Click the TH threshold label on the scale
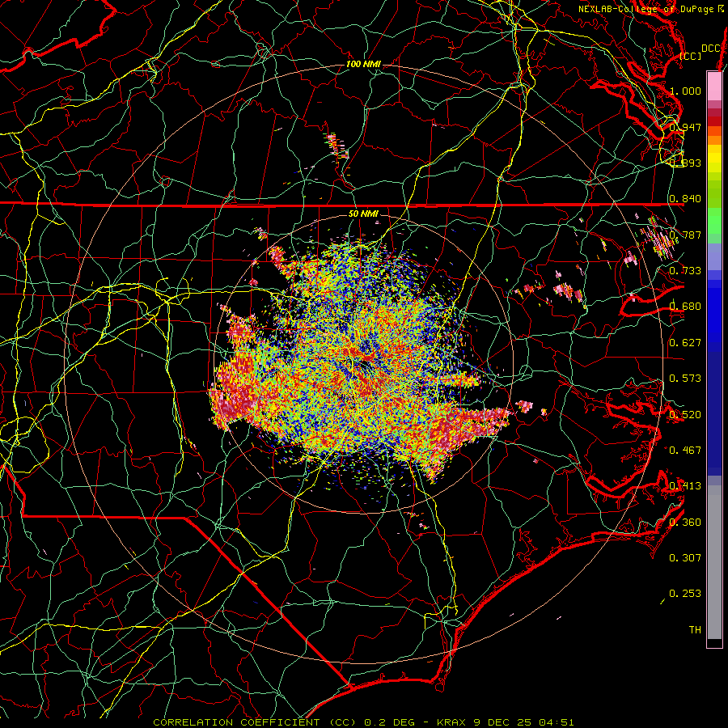 pos(695,630)
